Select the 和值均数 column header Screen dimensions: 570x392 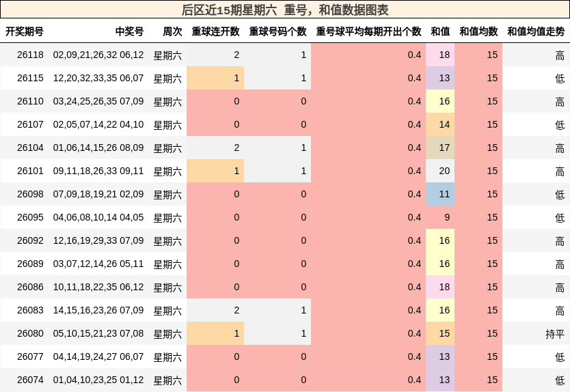478,31
